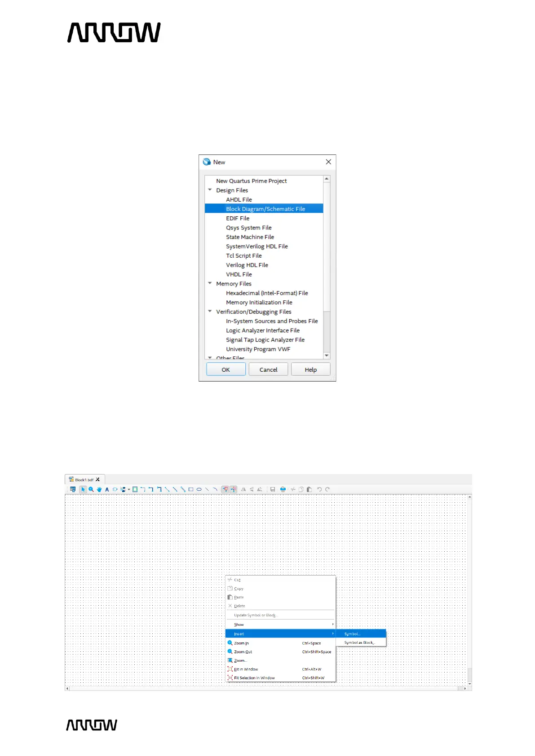
Task: Open the Show submenu
Action: [280, 624]
